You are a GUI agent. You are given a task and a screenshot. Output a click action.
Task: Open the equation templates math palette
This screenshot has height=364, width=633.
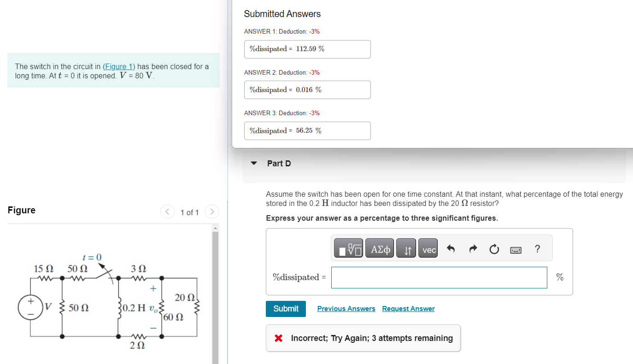tap(348, 248)
